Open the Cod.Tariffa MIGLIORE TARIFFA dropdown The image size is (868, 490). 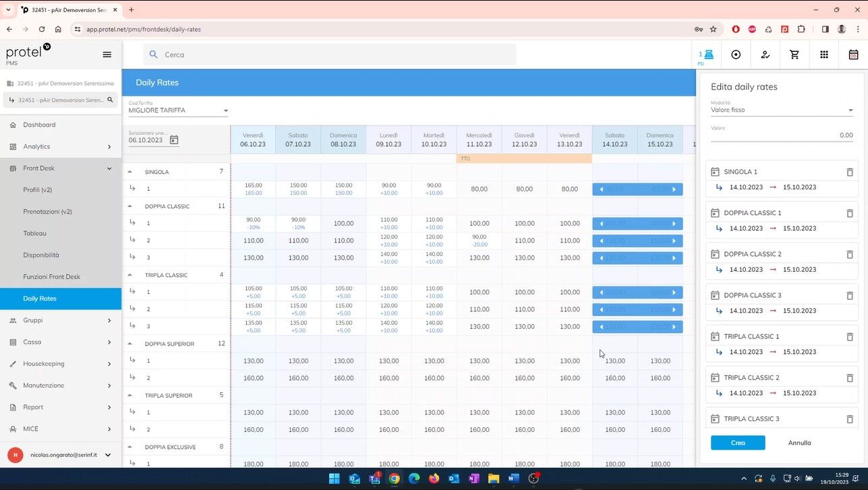pos(179,111)
